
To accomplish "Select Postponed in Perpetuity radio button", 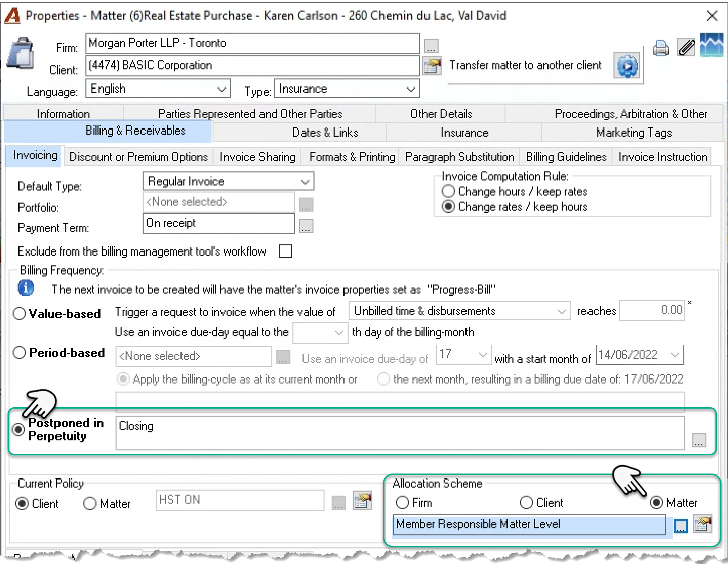I will (19, 430).
